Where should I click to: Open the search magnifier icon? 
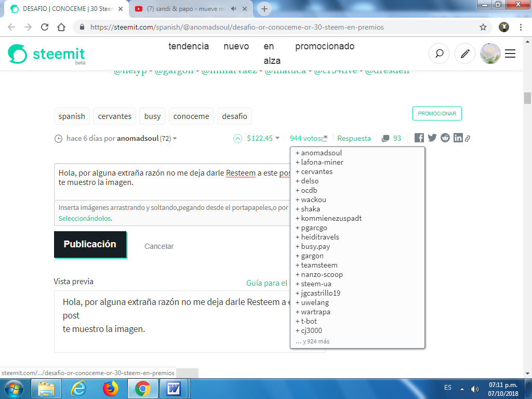coord(439,54)
